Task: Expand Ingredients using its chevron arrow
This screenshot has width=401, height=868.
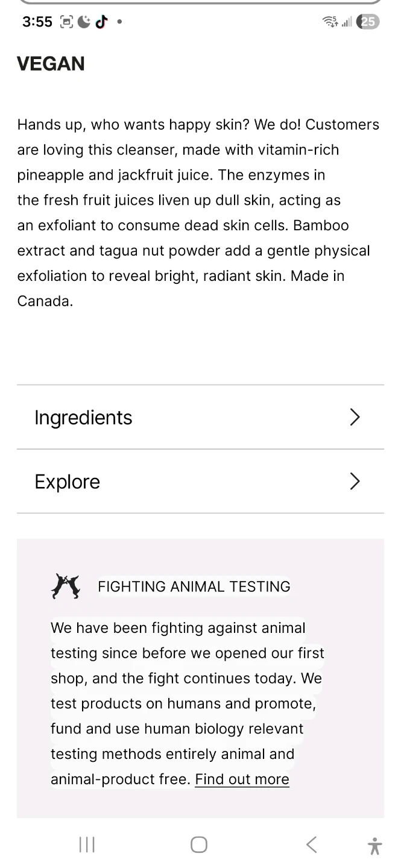Action: (x=355, y=417)
